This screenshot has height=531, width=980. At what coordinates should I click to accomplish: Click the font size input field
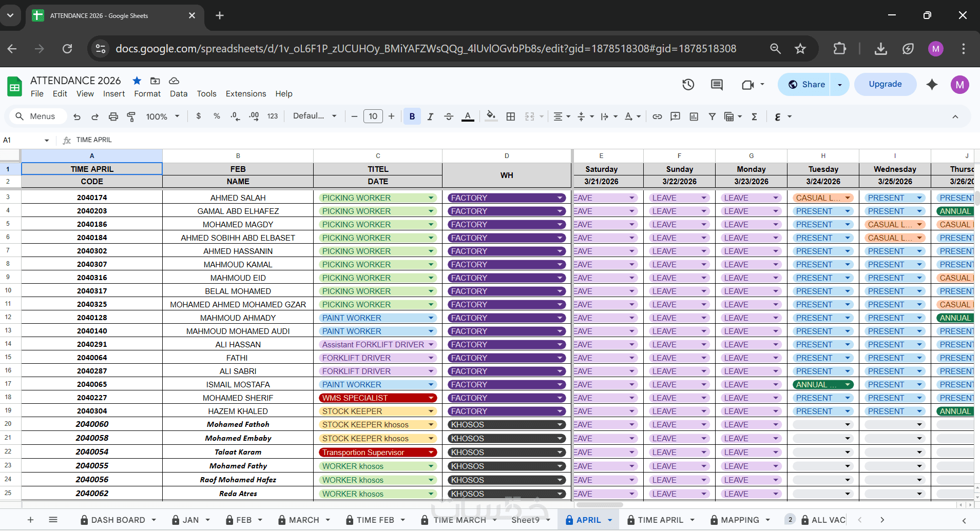pyautogui.click(x=373, y=116)
